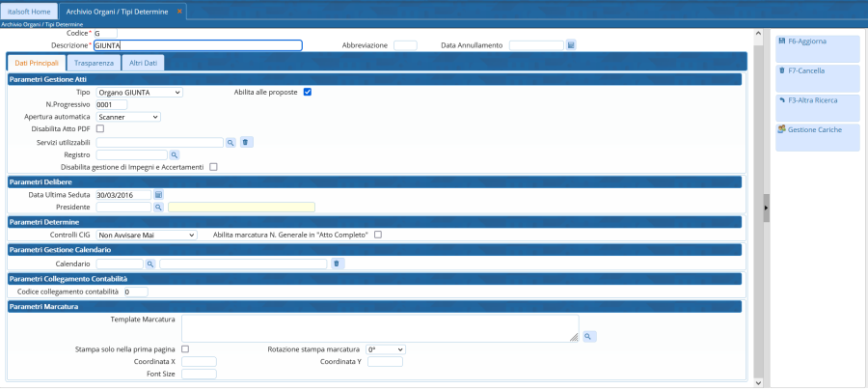Search for a Presidente with magnifier
Screen dimensions: 868x389
point(159,207)
